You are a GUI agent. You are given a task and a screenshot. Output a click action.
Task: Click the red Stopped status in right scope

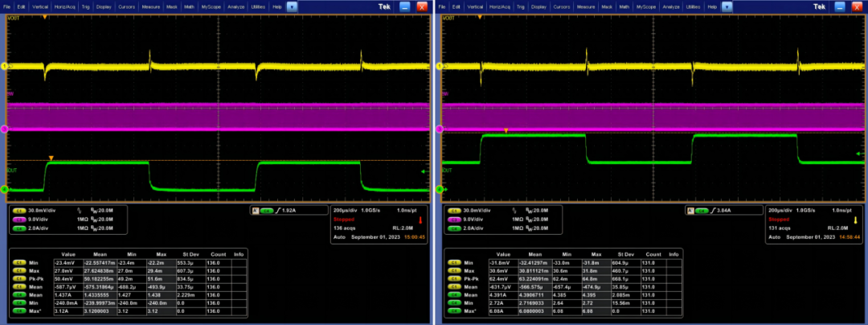coord(780,219)
